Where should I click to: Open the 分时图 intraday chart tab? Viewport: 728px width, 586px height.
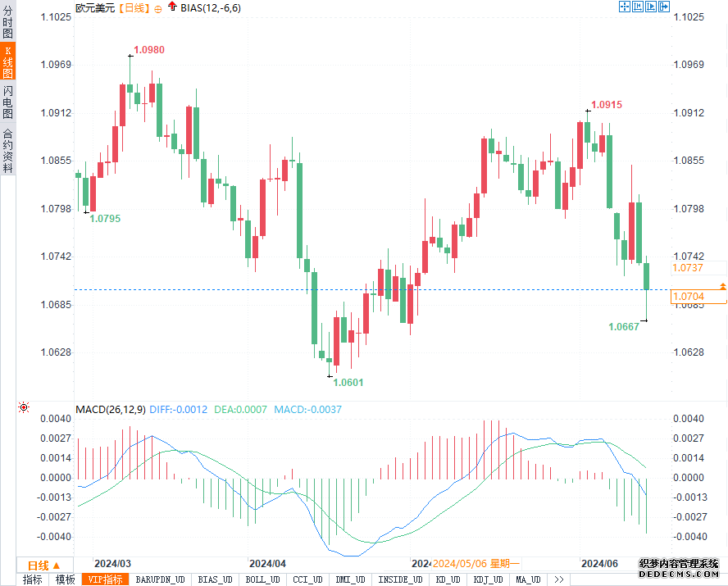8,22
